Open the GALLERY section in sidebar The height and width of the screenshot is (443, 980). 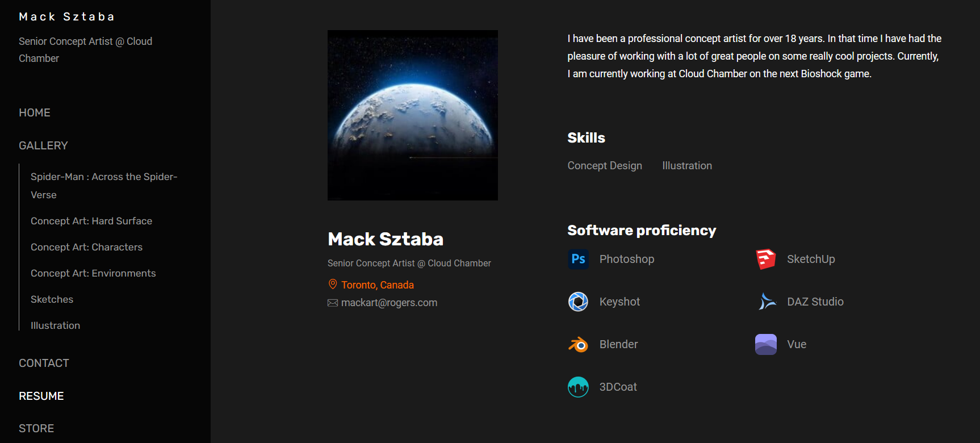point(43,145)
